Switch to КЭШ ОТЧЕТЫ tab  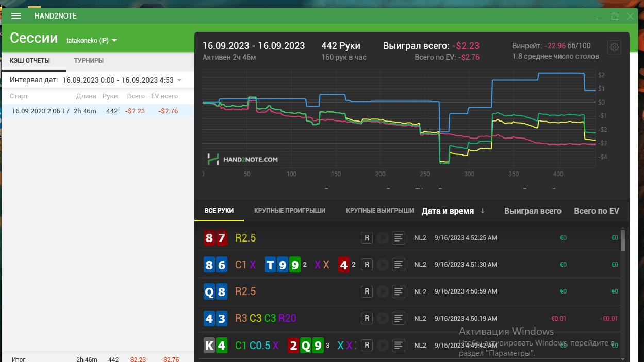pyautogui.click(x=30, y=61)
